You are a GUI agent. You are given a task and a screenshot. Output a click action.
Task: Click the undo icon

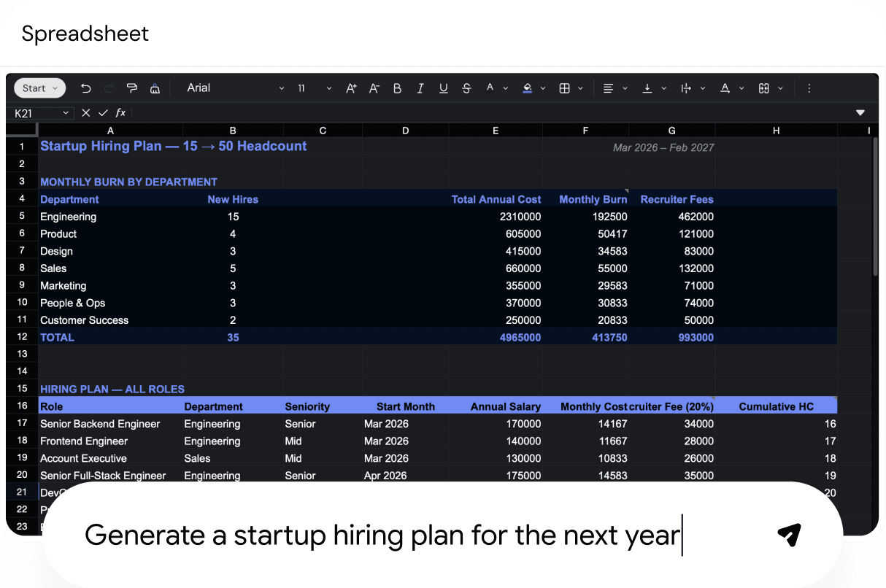(x=86, y=88)
